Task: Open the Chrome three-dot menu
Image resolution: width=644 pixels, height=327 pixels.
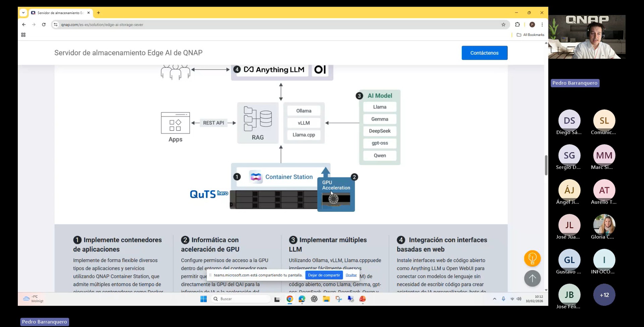Action: [542, 24]
